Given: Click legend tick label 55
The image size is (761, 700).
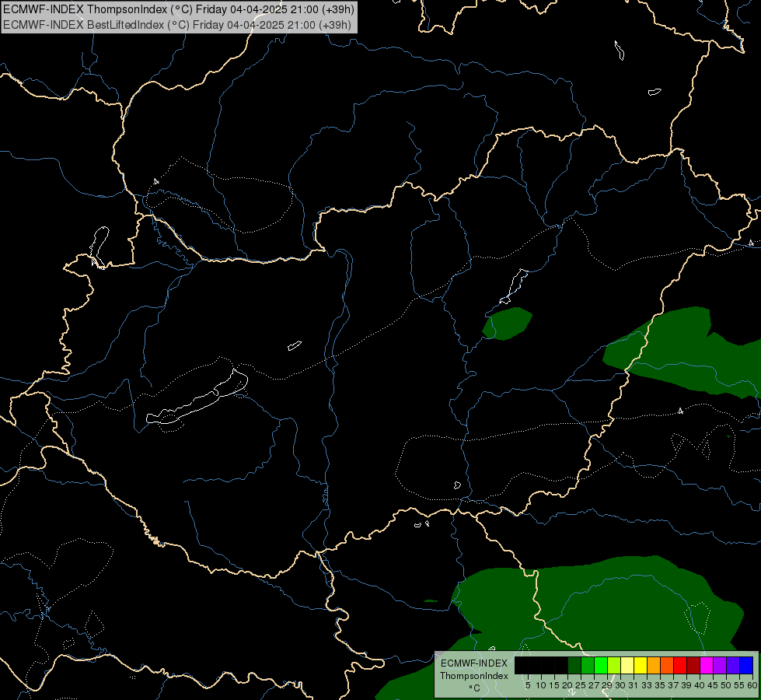Looking at the screenshot, I should point(740,685).
